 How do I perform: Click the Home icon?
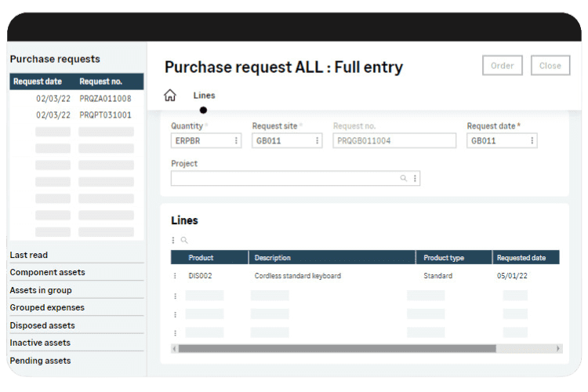(169, 96)
